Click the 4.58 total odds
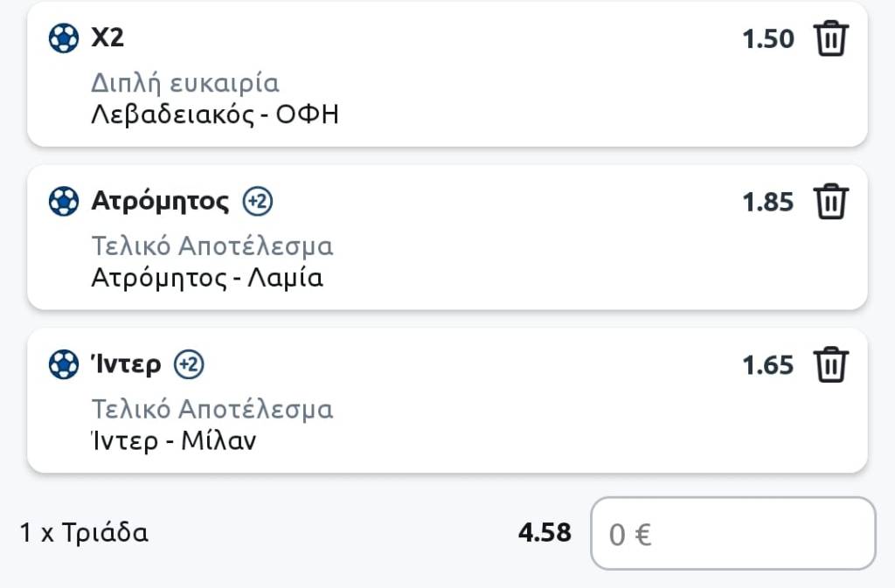The width and height of the screenshot is (895, 588). (x=545, y=533)
